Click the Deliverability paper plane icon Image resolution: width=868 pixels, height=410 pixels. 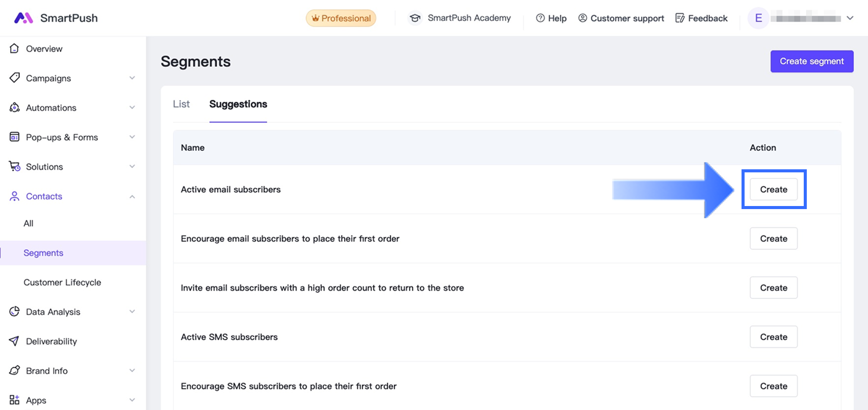coord(14,341)
